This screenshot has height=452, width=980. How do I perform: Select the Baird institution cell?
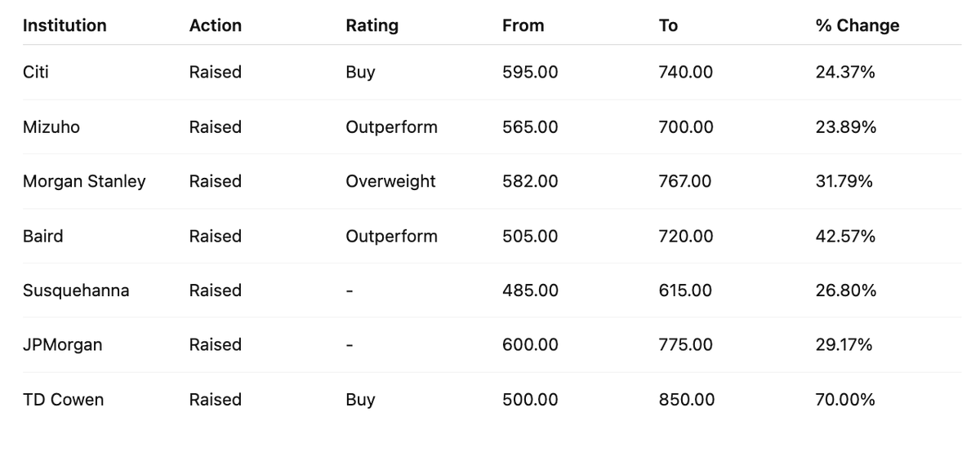43,236
